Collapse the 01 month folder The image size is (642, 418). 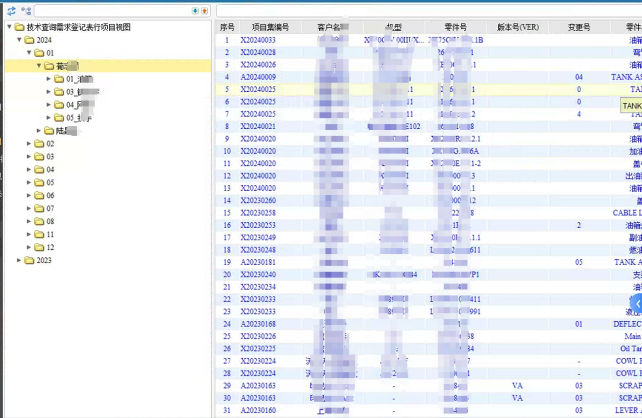point(29,53)
